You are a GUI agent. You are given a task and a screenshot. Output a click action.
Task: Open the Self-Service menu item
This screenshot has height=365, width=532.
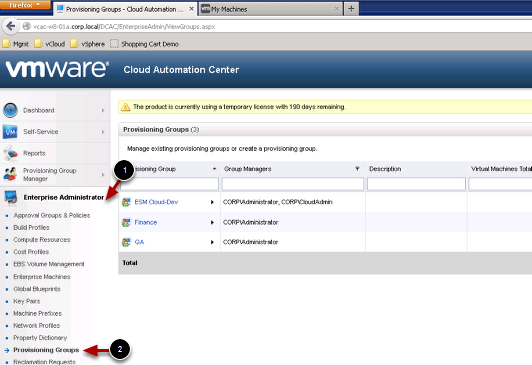click(x=41, y=132)
